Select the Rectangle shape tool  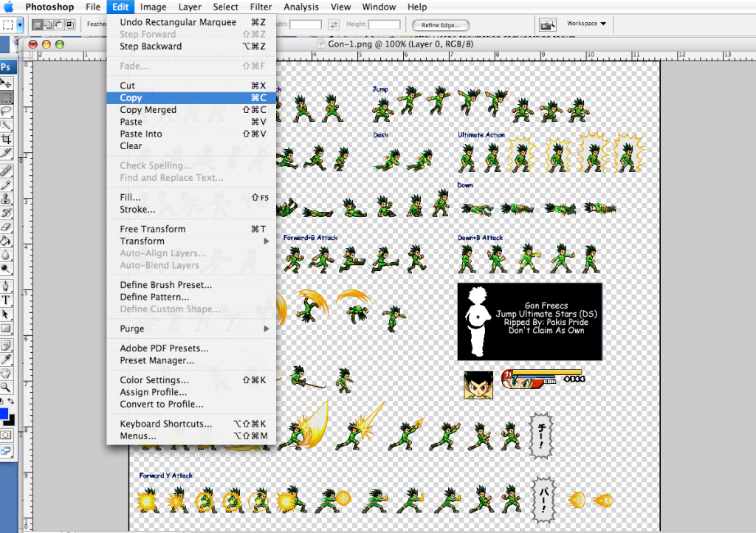pos(6,329)
